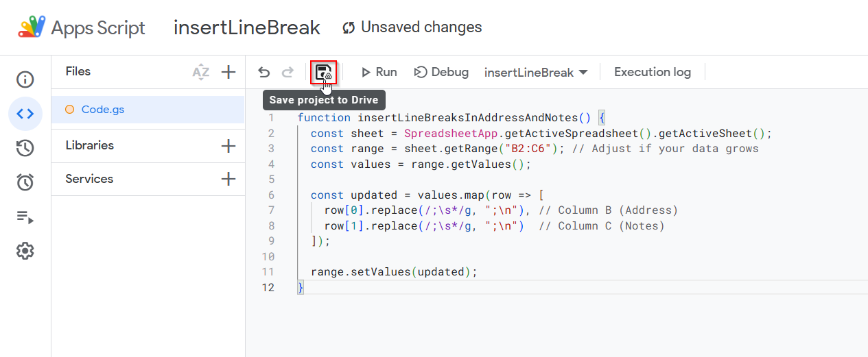
Task: Place cursor at closing brace on line 12
Action: 301,288
